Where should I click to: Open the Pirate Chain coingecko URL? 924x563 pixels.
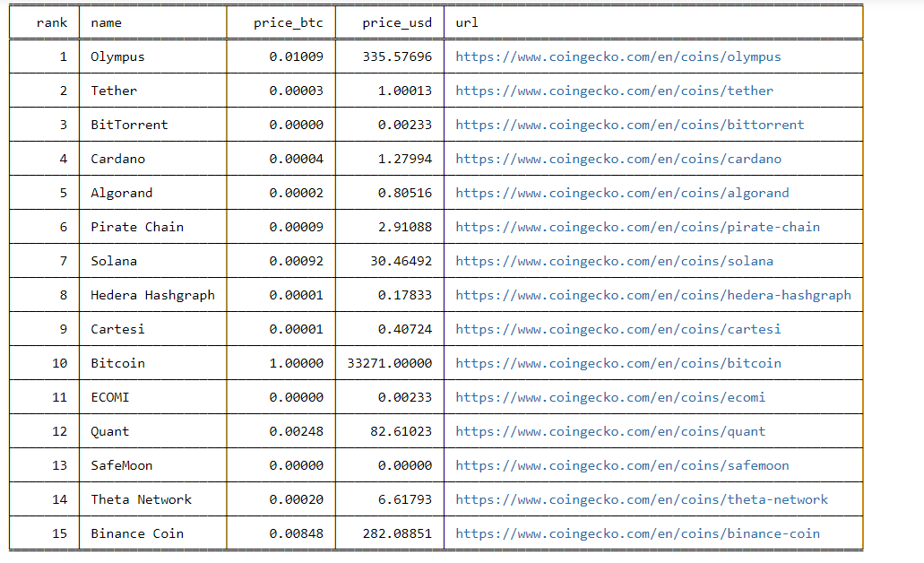[x=637, y=227]
